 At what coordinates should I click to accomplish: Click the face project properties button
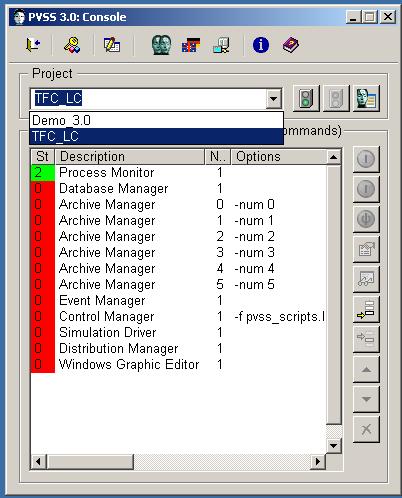(366, 98)
